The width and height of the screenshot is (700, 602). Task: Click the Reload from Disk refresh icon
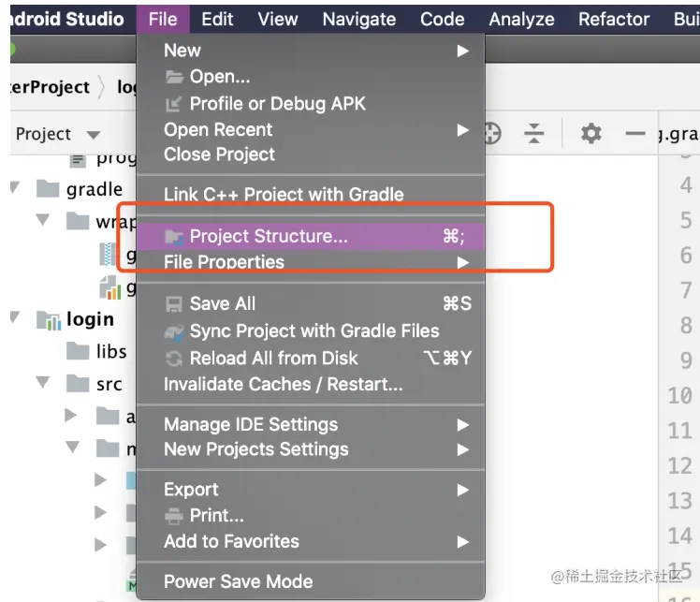click(174, 359)
